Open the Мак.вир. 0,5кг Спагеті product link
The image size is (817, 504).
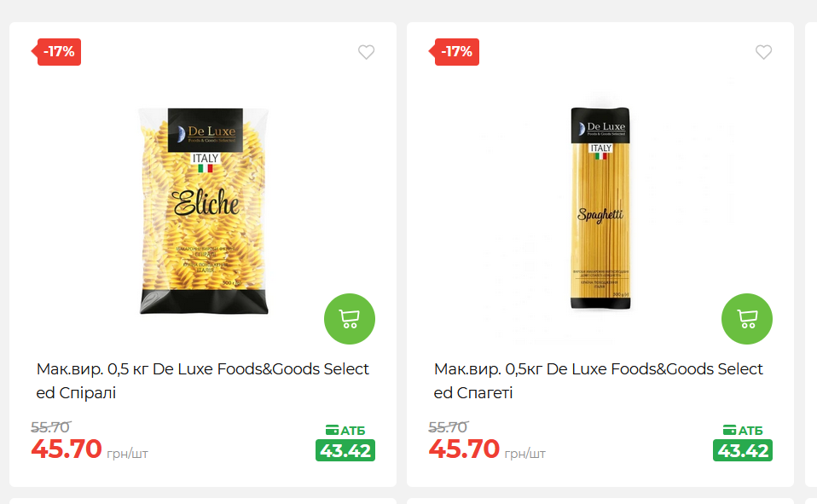tap(598, 380)
